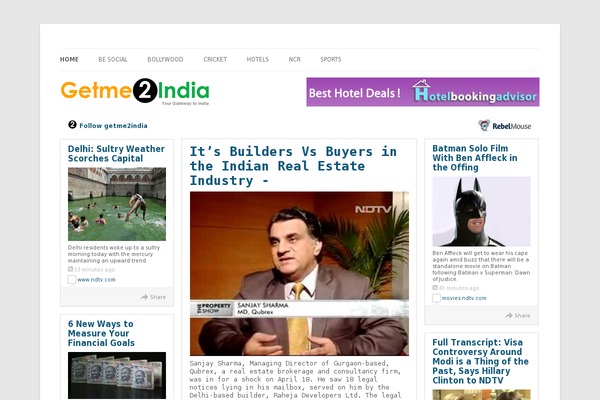Click the Sanjay Sharma Managing Director paragraph
This screenshot has width=600, height=400.
click(x=295, y=379)
